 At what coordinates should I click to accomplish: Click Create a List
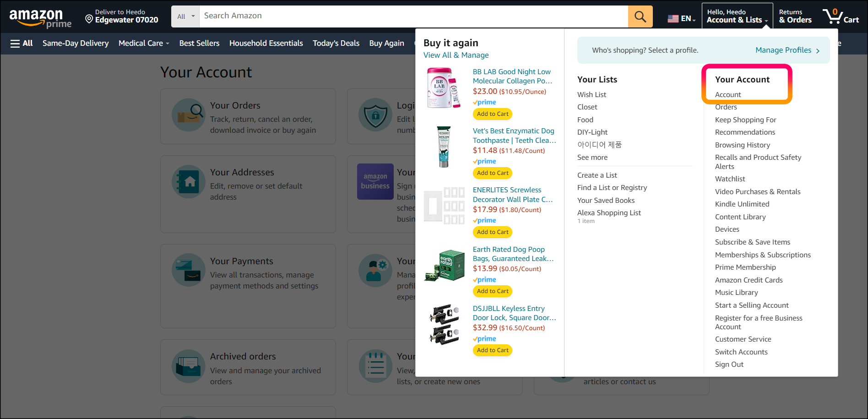[597, 175]
